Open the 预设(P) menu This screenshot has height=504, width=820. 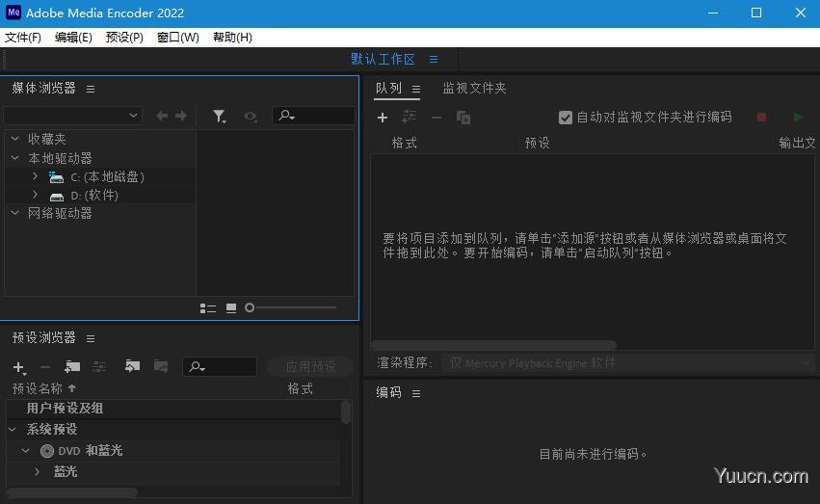124,38
